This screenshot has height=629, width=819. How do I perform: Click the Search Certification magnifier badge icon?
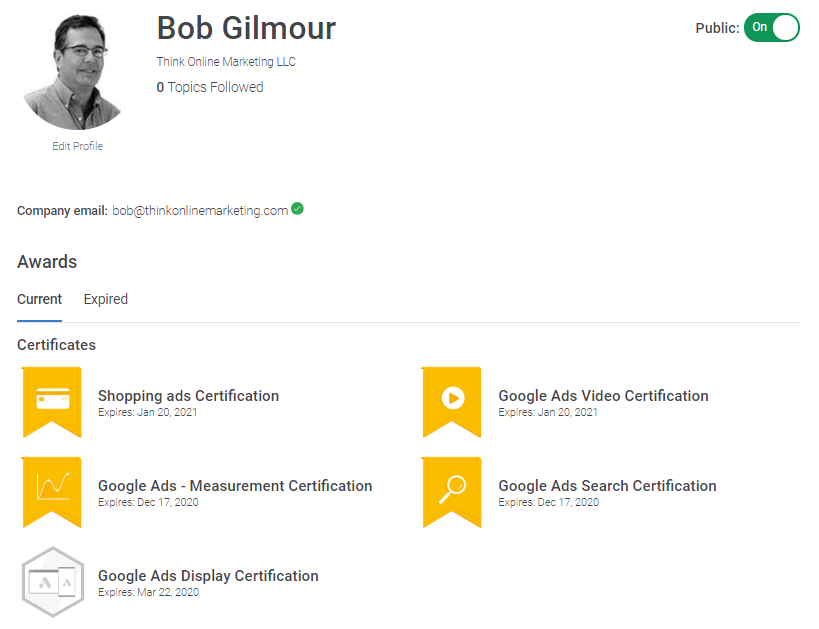click(x=452, y=488)
